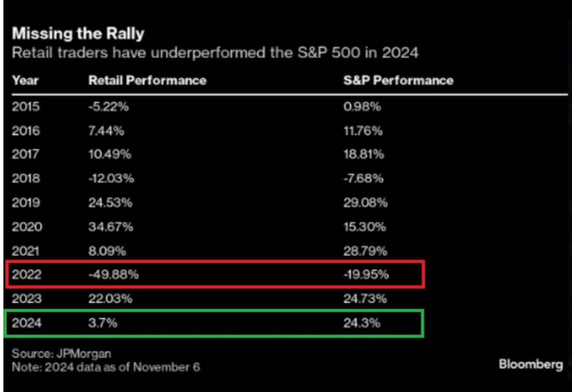572x392 pixels.
Task: Select the 2020 retail value 34.67%
Action: (111, 227)
